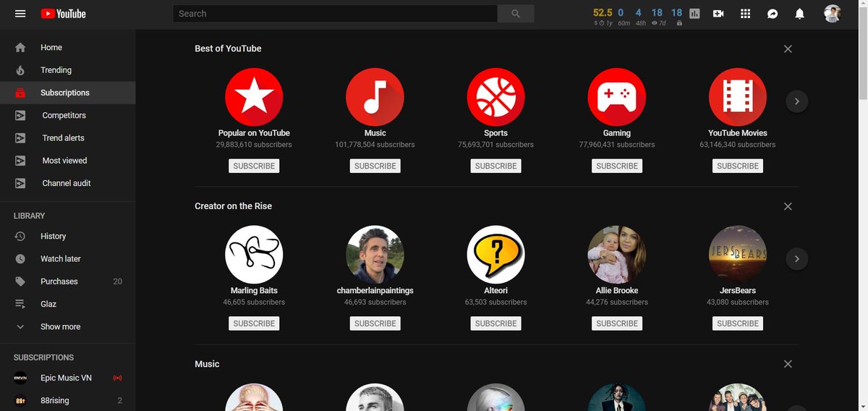
Task: Open 88rising subscription
Action: pyautogui.click(x=67, y=400)
